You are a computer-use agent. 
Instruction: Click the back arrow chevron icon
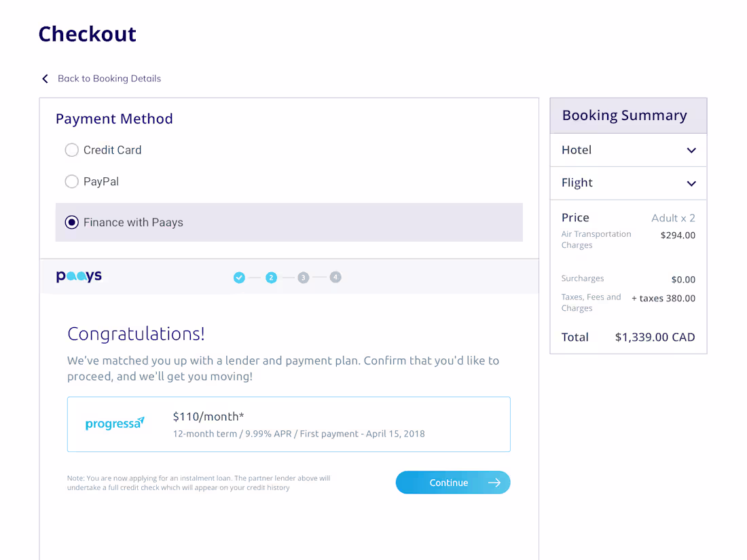point(45,78)
